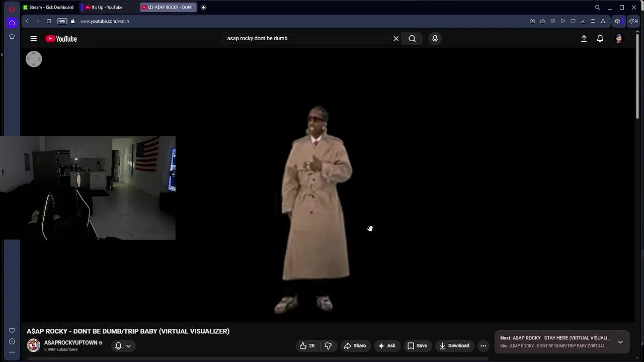Open the YouTube hamburger guide menu
The image size is (644, 362).
pyautogui.click(x=33, y=39)
